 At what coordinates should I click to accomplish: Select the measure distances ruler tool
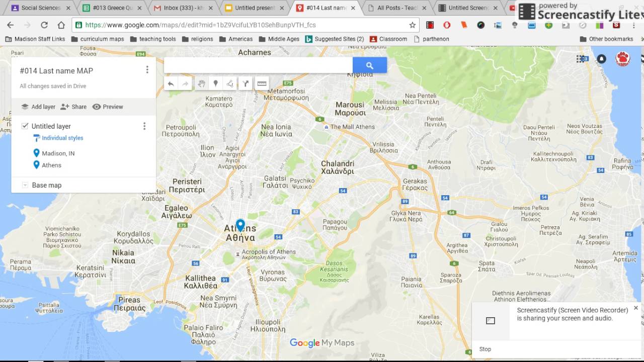[262, 84]
